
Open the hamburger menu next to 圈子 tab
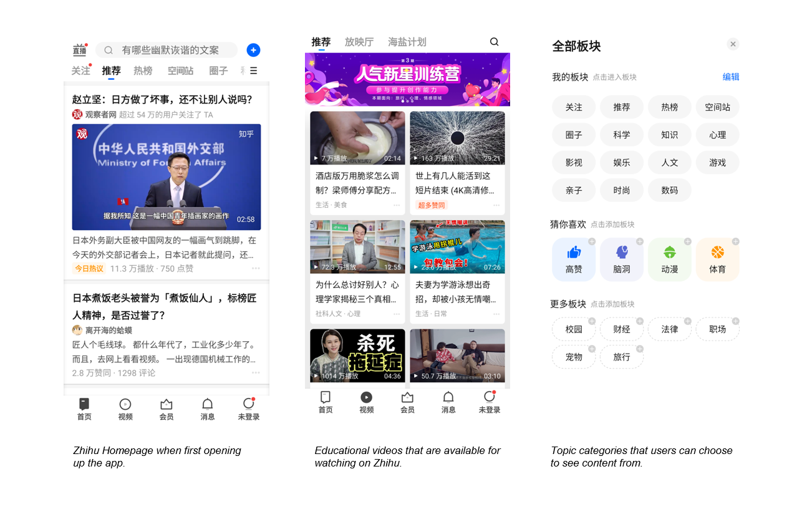[x=253, y=71]
